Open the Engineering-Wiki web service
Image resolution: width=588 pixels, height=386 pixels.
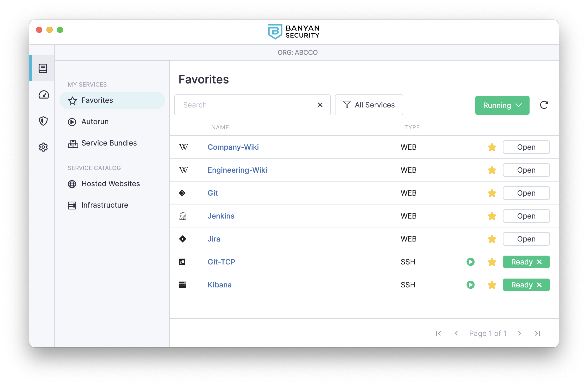[526, 170]
